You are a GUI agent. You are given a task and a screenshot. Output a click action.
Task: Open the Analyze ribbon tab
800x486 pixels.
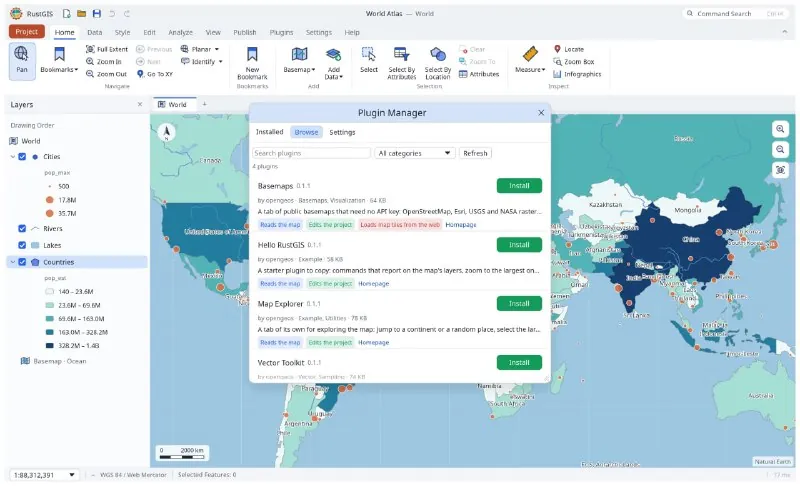pyautogui.click(x=181, y=32)
